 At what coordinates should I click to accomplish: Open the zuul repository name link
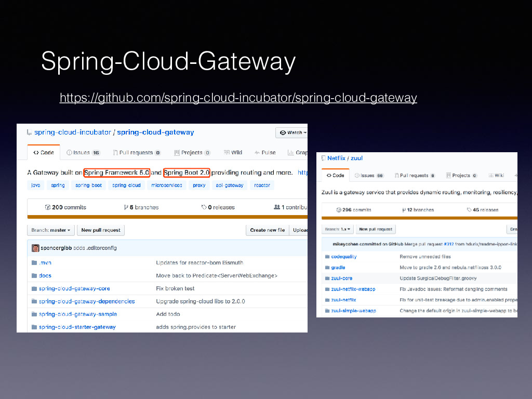point(356,158)
